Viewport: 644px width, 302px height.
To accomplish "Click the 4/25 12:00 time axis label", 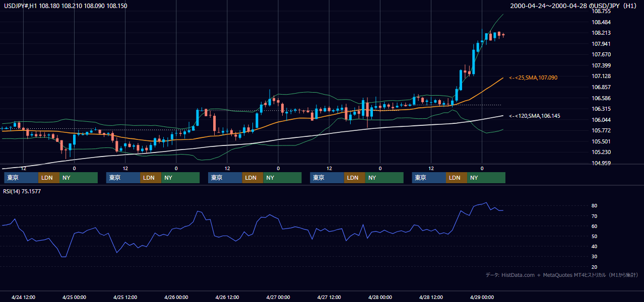I will point(125,297).
